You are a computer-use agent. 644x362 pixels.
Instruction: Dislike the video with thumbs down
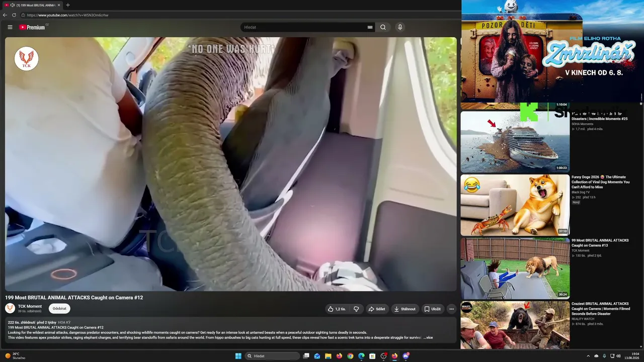[x=356, y=309]
